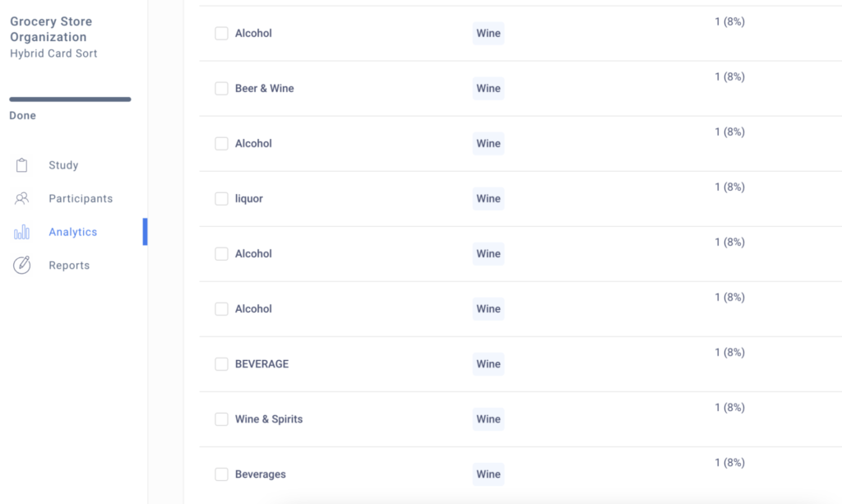Enable the Wine & Spirits checkbox
Viewport: 842px width, 504px height.
221,419
